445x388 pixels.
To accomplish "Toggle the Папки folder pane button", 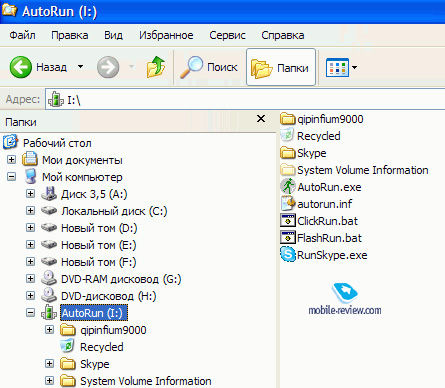I will point(281,67).
